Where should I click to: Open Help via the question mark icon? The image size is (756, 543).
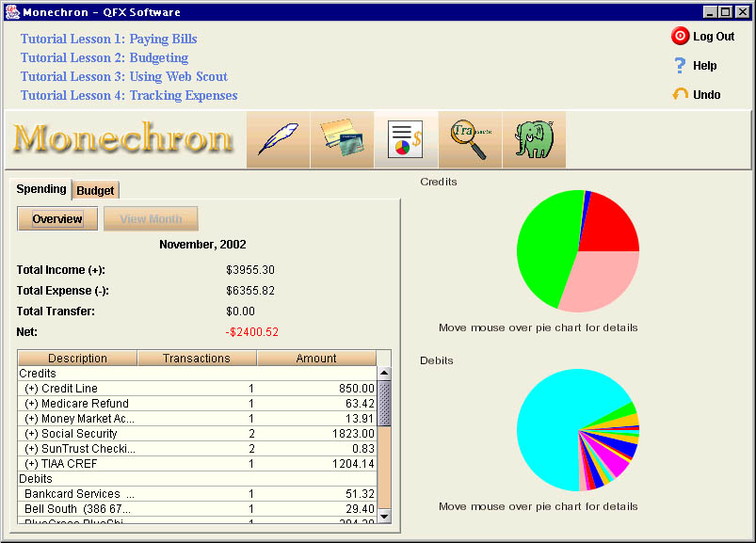click(680, 66)
